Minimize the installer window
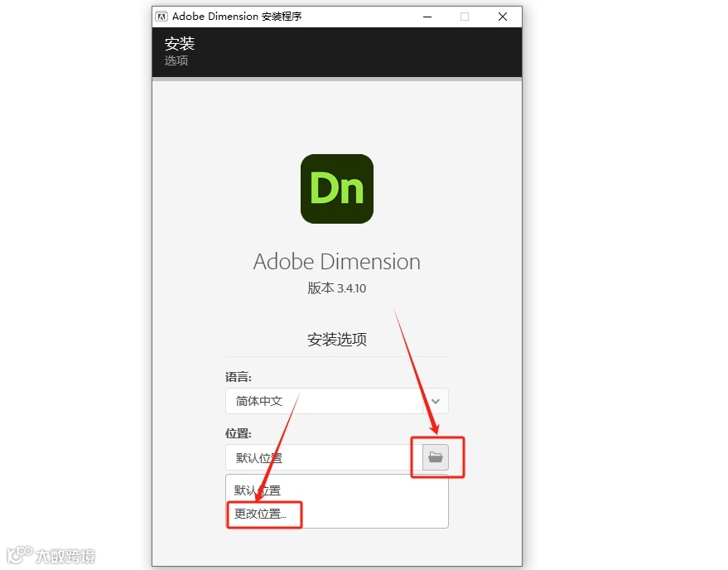Screen dimensions: 728x570 427,17
